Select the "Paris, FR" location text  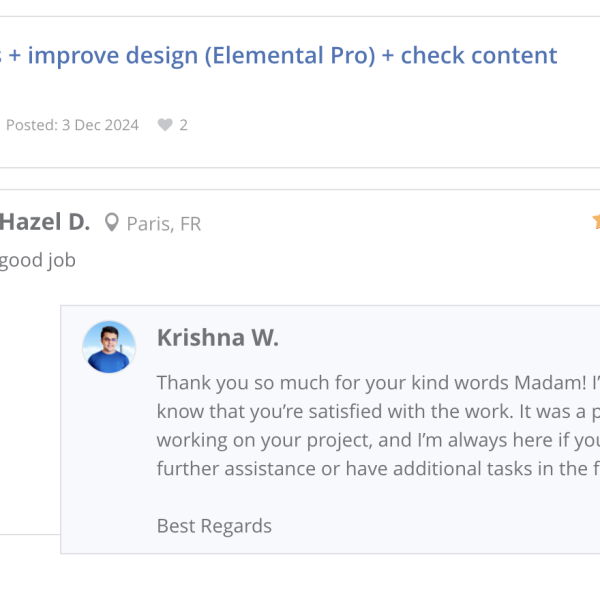[164, 224]
